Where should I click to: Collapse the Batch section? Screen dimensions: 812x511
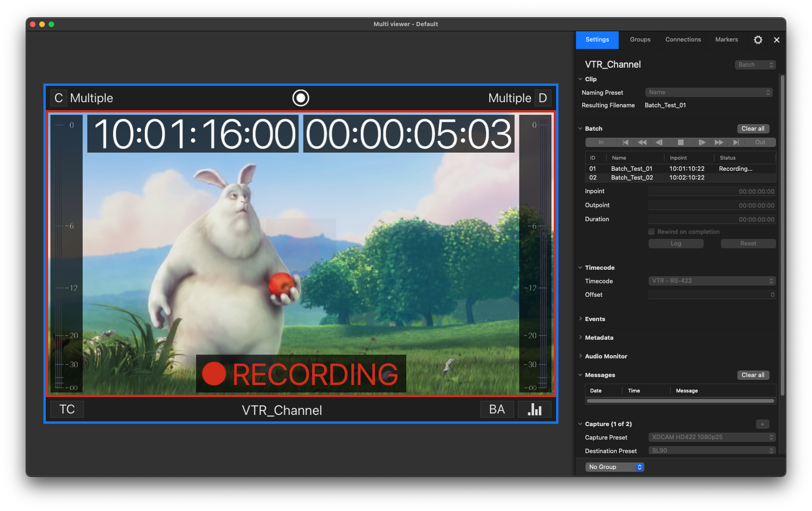[580, 129]
